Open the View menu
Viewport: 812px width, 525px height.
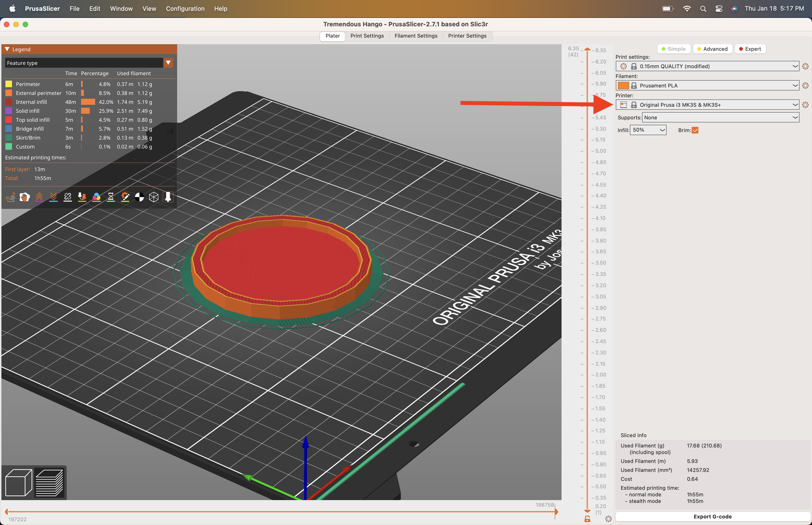pyautogui.click(x=149, y=8)
